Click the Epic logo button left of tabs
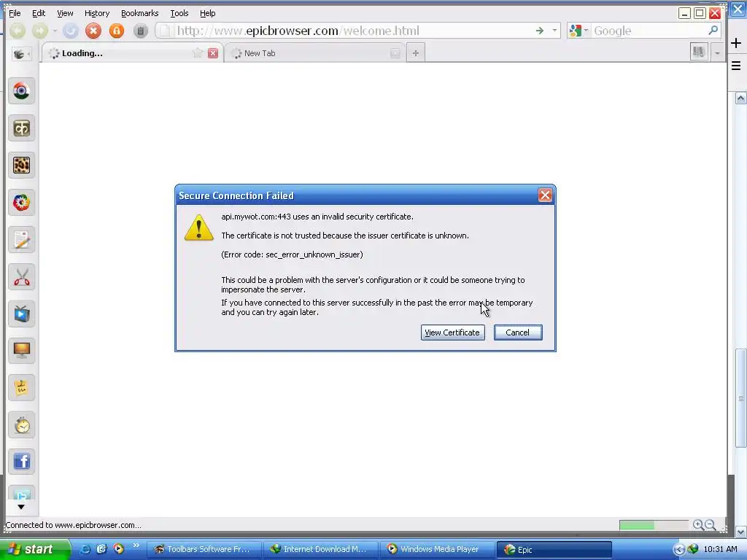The height and width of the screenshot is (560, 747). (21, 54)
